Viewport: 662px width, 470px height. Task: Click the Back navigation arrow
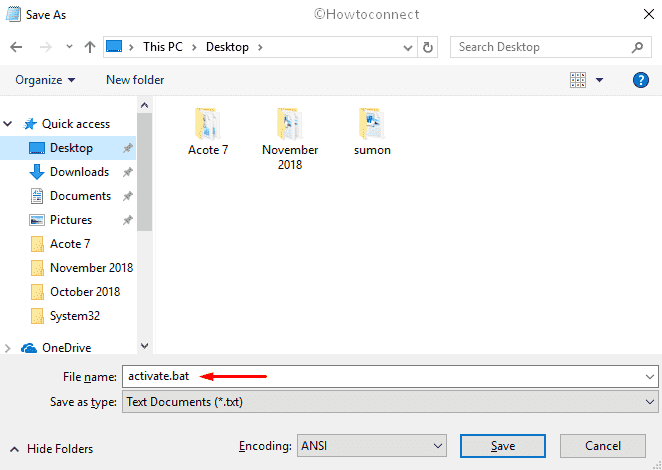(16, 47)
